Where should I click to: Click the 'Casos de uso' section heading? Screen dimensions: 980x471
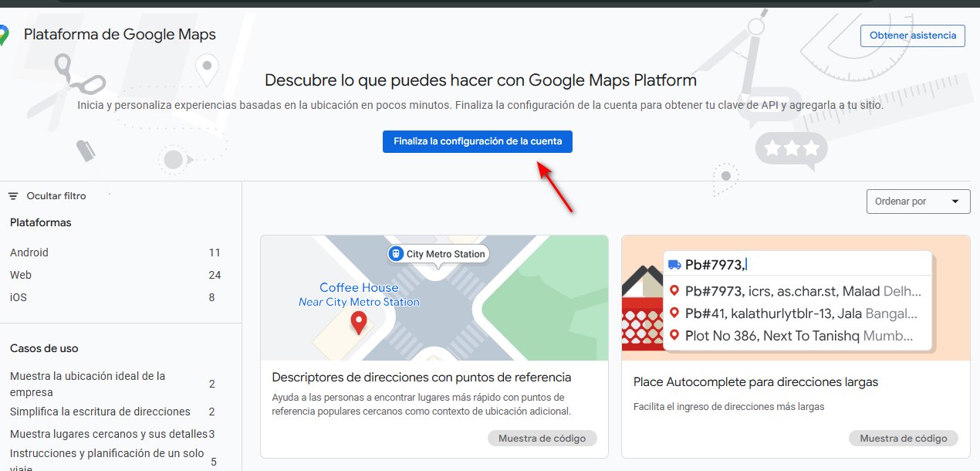tap(44, 348)
